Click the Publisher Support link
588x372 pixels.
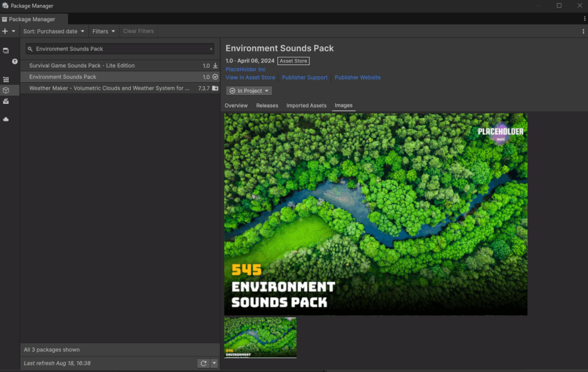pyautogui.click(x=305, y=77)
